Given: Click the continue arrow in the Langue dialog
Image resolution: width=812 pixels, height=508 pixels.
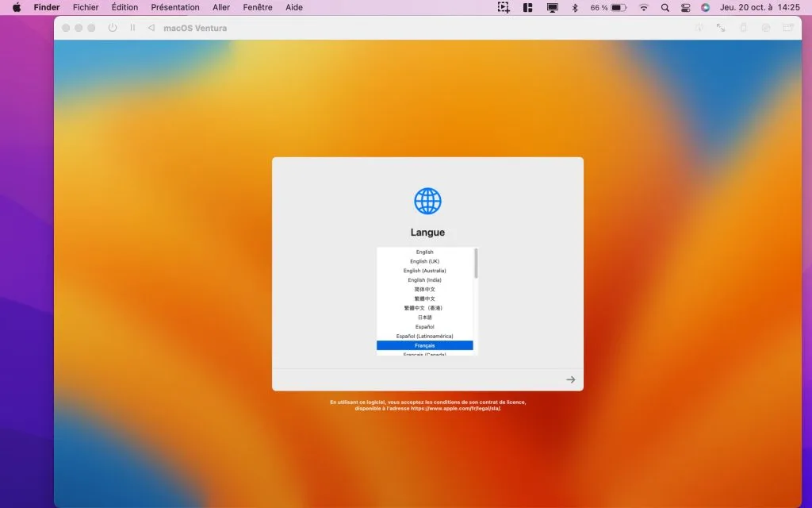Looking at the screenshot, I should [570, 379].
